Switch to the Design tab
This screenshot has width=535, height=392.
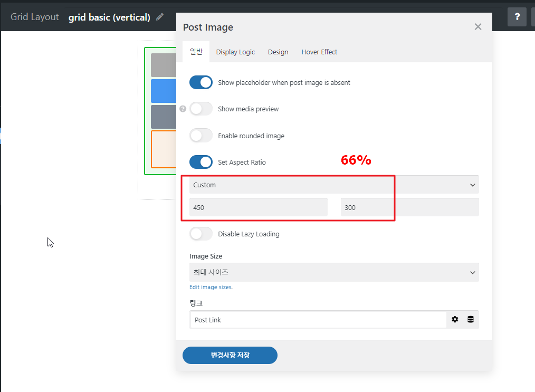click(278, 52)
